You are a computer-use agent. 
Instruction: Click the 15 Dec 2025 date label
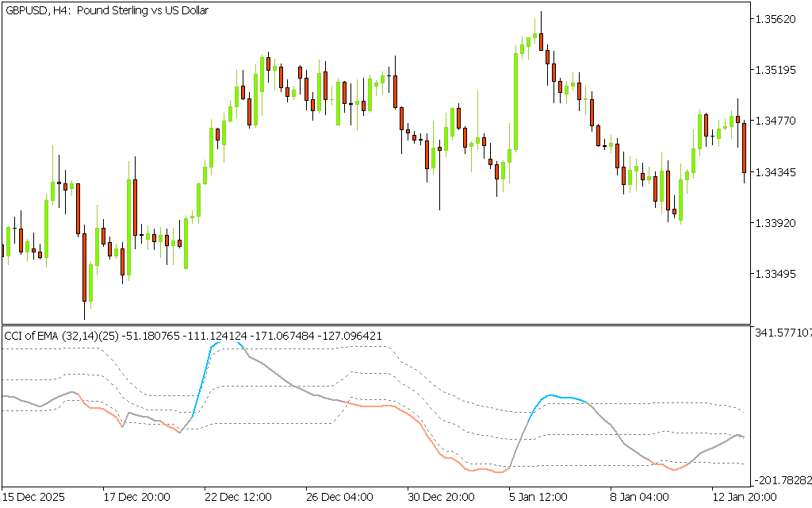(x=34, y=498)
